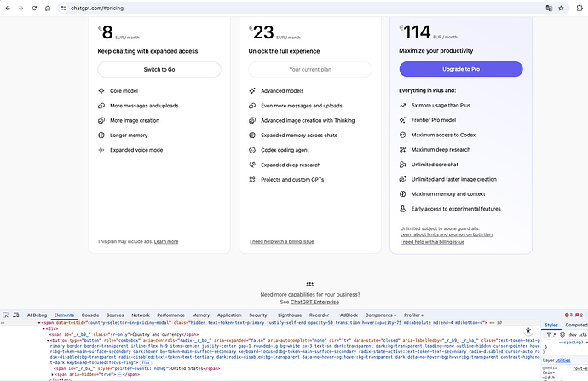Open the extensions puzzle icon
The width and height of the screenshot is (588, 381).
pyautogui.click(x=579, y=8)
